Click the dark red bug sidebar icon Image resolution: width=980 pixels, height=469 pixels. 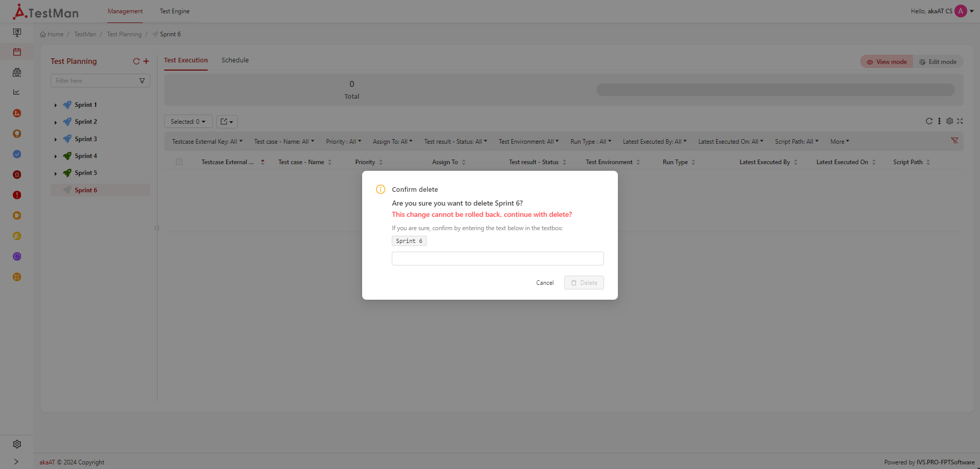17,174
